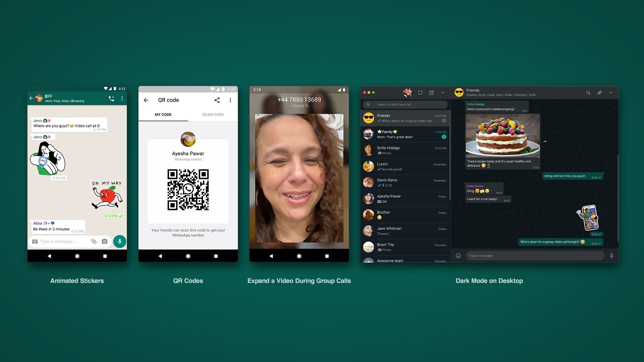Click the voice message microphone icon in BFF chat
Image resolution: width=644 pixels, height=362 pixels.
click(x=120, y=241)
